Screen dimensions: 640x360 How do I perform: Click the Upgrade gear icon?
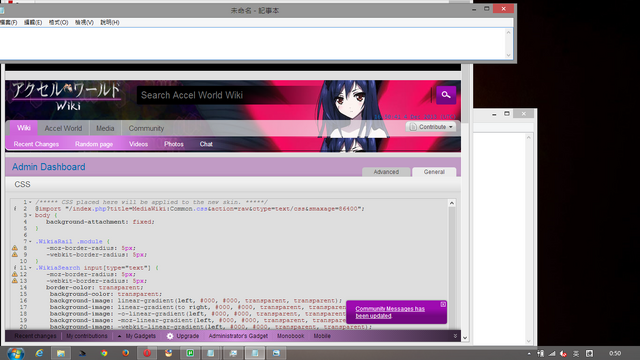pyautogui.click(x=170, y=336)
